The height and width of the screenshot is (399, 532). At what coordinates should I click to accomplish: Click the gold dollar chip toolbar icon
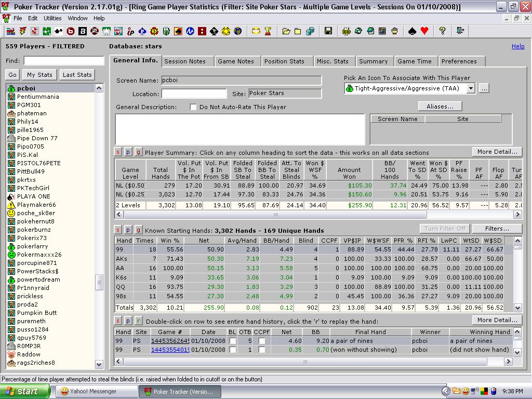[154, 31]
